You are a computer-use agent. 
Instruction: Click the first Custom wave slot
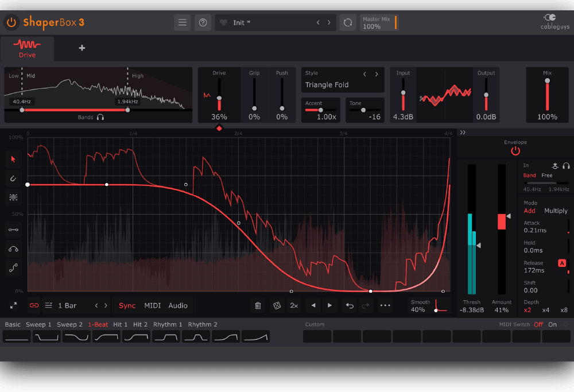click(x=317, y=336)
